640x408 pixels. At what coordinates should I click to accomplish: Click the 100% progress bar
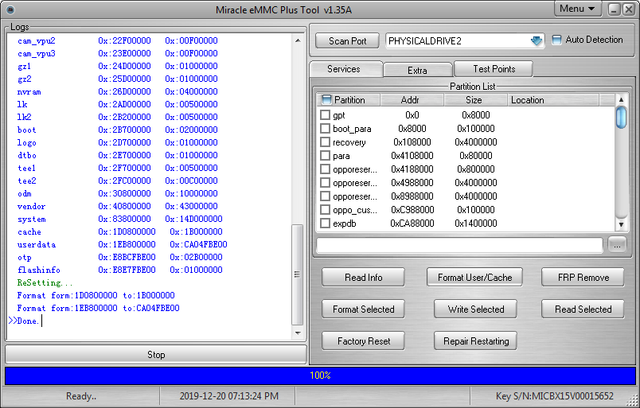click(320, 375)
